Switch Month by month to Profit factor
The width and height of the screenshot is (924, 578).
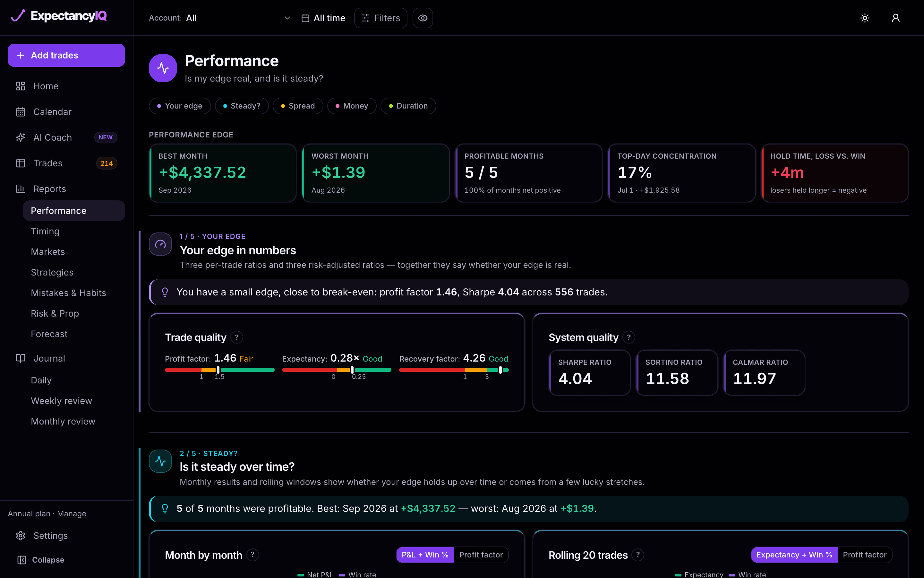(x=481, y=555)
